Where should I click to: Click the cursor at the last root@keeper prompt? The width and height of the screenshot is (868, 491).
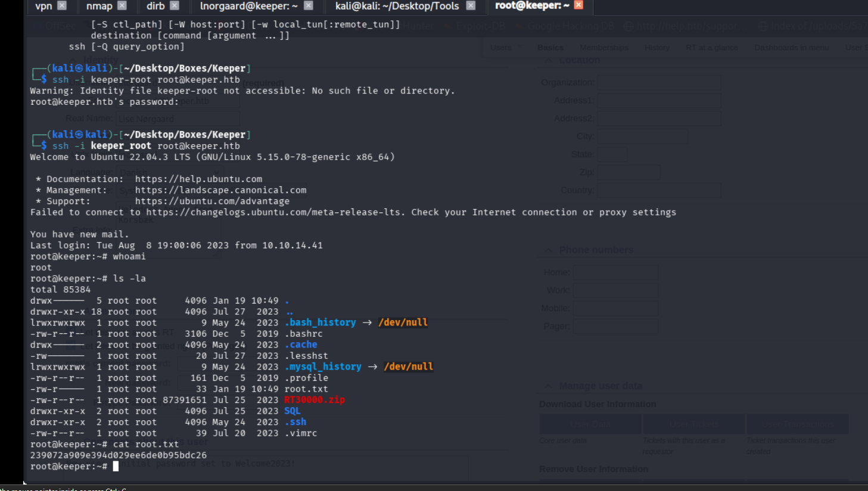pos(116,467)
